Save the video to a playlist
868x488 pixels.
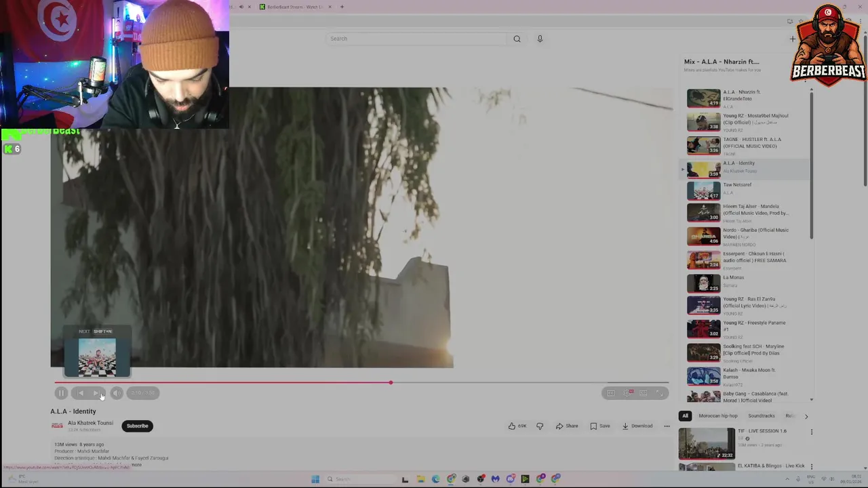(600, 426)
